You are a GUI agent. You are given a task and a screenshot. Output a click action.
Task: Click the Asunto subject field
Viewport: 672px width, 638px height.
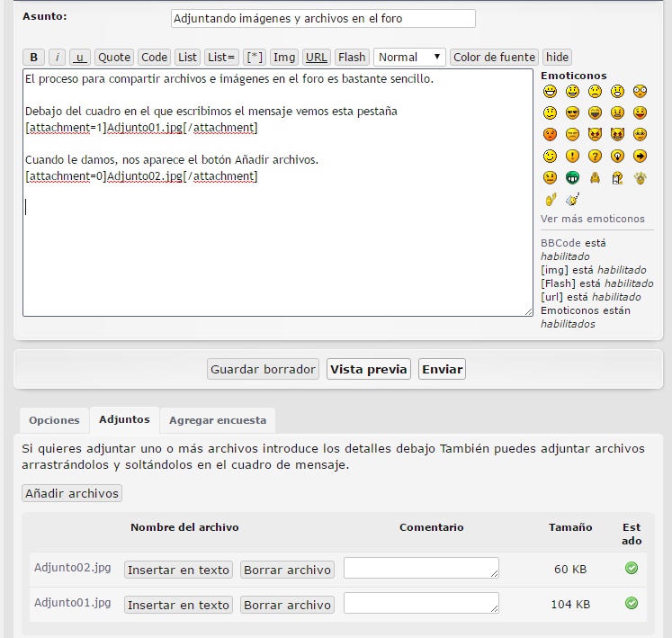tap(323, 18)
